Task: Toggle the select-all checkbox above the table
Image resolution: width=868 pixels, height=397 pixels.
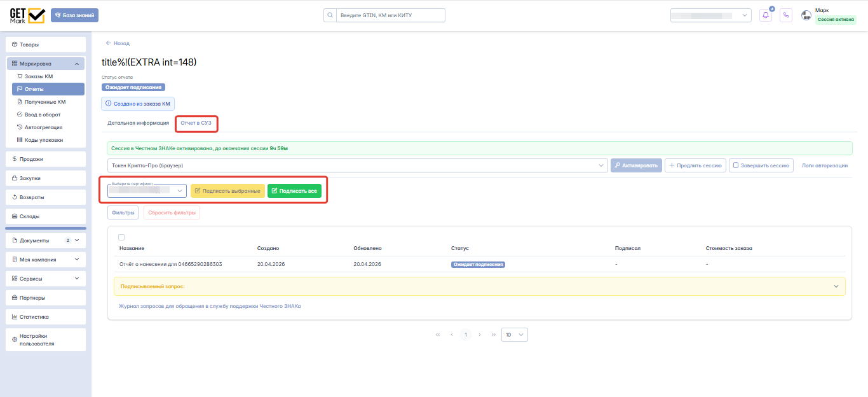Action: (x=121, y=237)
